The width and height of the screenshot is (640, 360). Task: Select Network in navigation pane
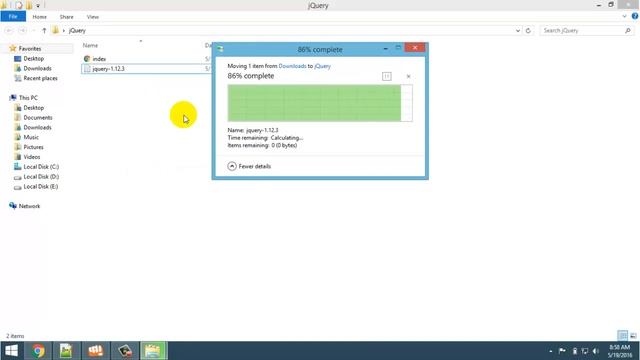click(x=29, y=206)
